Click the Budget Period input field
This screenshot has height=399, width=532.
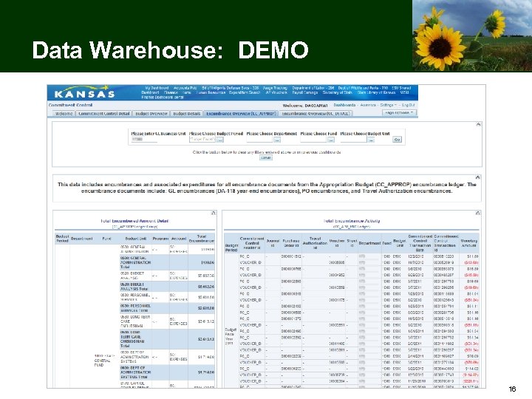point(202,140)
